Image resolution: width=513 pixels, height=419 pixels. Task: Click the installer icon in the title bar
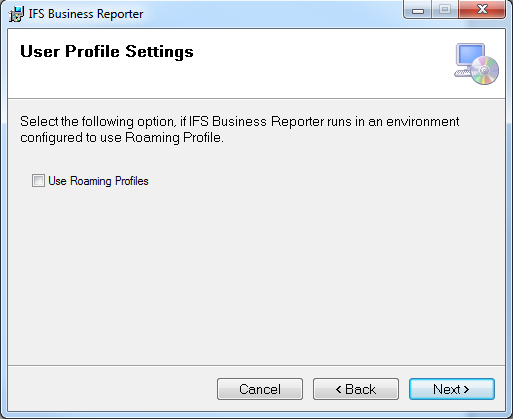(16, 14)
